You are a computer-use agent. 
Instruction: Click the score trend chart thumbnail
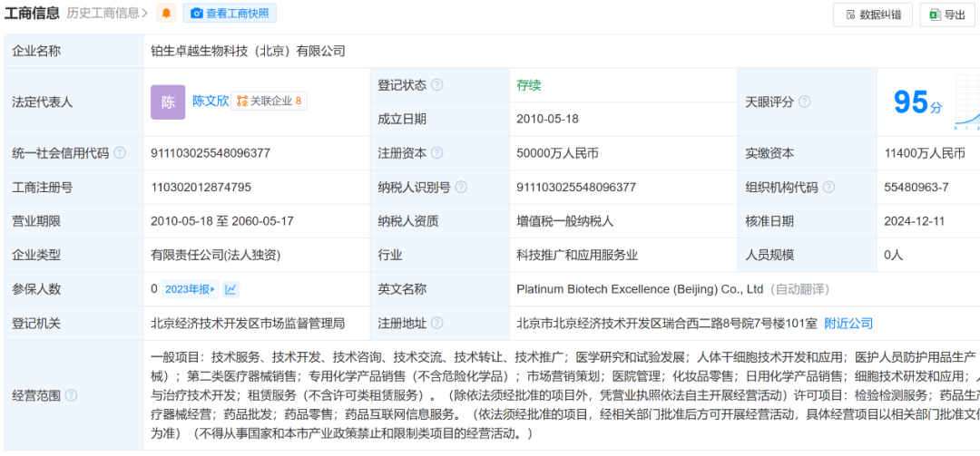(x=966, y=102)
